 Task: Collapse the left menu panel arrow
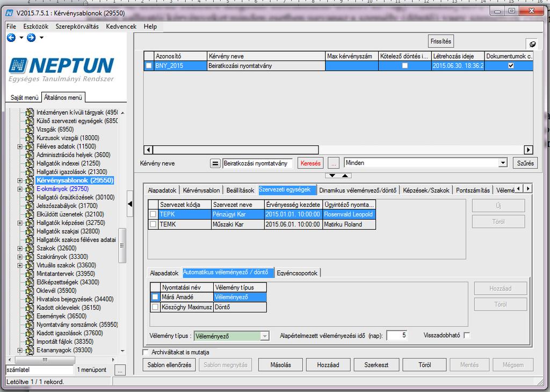[x=130, y=204]
